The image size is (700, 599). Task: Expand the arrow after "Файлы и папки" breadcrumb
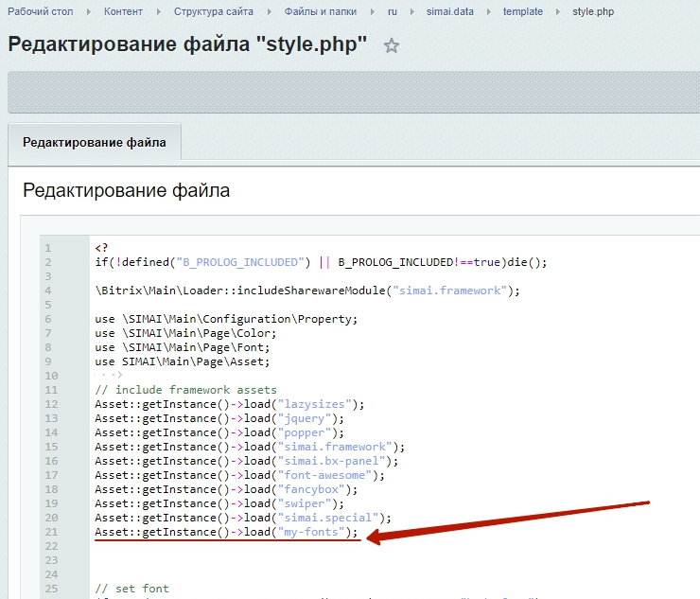pos(373,12)
